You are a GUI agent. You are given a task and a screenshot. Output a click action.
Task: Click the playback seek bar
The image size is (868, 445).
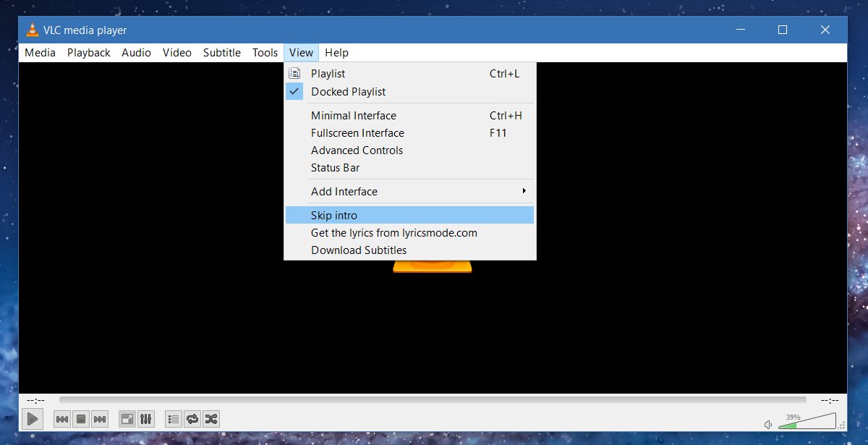click(x=433, y=399)
